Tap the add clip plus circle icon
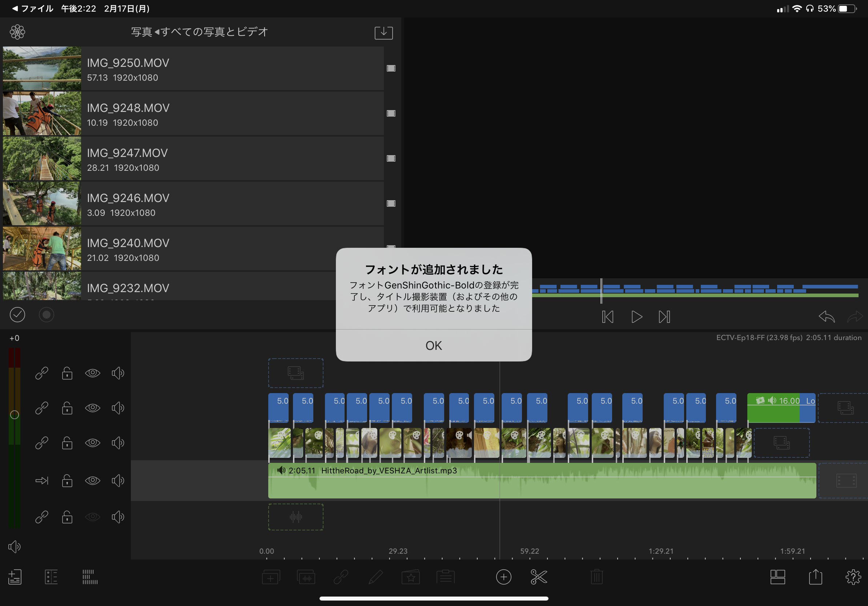868x606 pixels. [x=503, y=577]
